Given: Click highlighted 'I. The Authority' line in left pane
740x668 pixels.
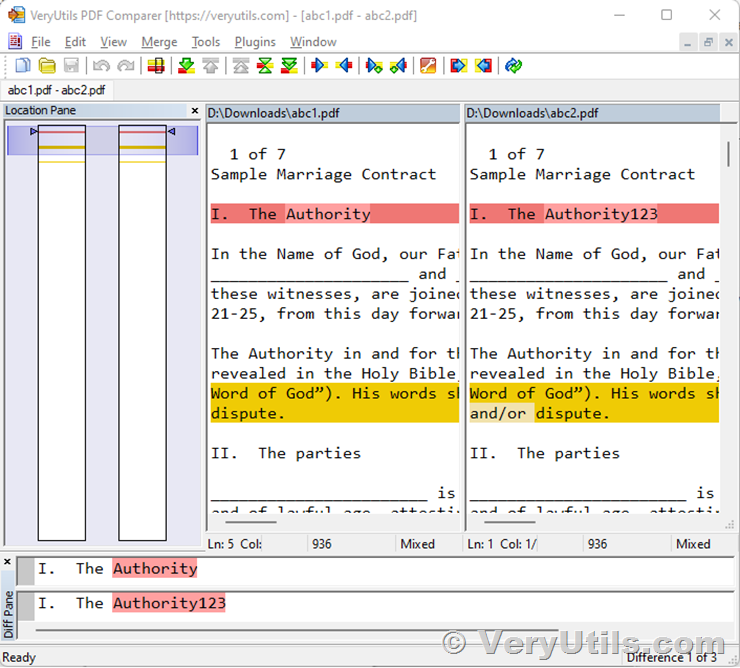Looking at the screenshot, I should (x=335, y=213).
